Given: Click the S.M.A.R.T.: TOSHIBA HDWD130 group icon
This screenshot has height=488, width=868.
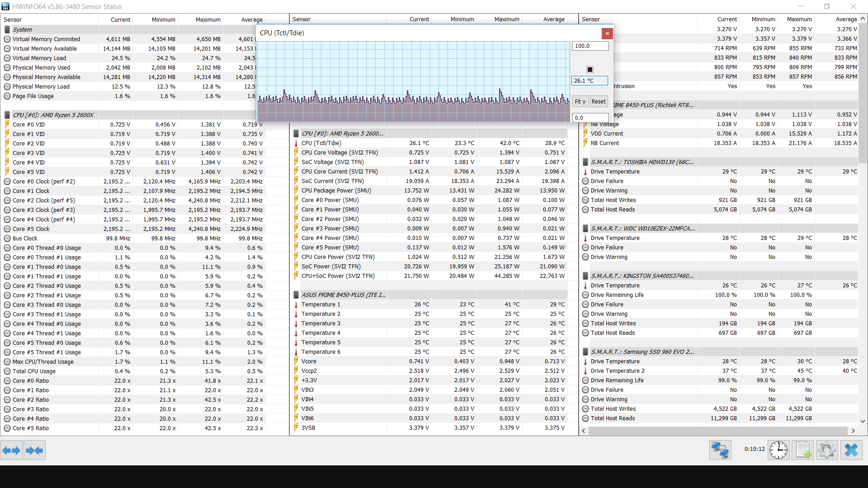Looking at the screenshot, I should (x=585, y=162).
